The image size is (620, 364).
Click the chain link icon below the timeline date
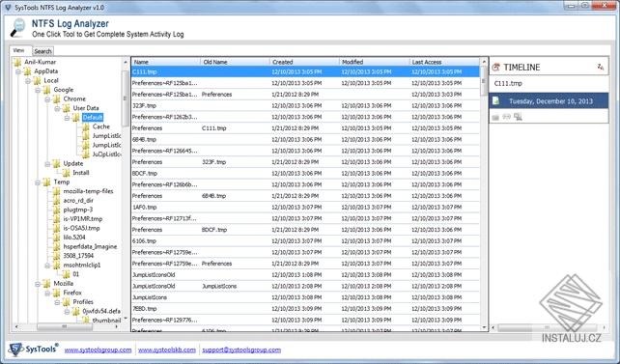pyautogui.click(x=506, y=117)
